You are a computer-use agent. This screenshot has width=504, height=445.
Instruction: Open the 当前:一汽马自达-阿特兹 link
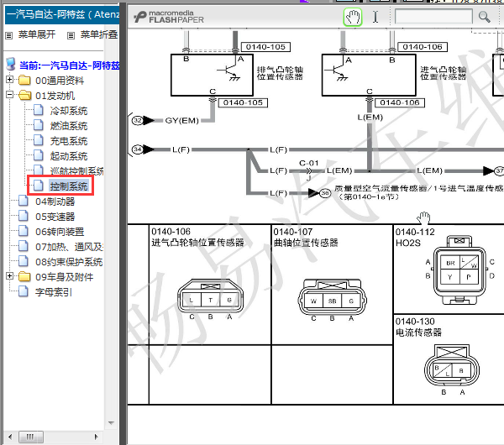tap(70, 65)
